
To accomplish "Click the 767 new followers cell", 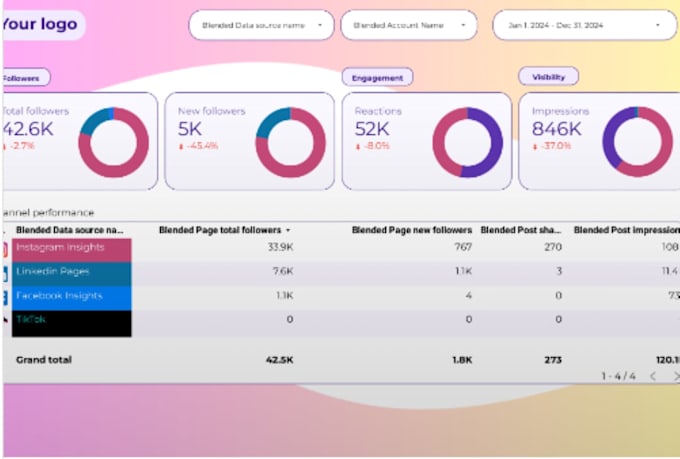I will (463, 247).
